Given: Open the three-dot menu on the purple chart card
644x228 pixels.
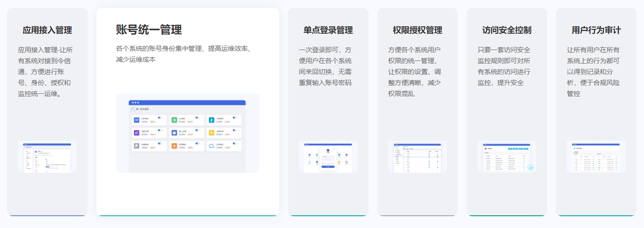Looking at the screenshot, I should click(164, 130).
